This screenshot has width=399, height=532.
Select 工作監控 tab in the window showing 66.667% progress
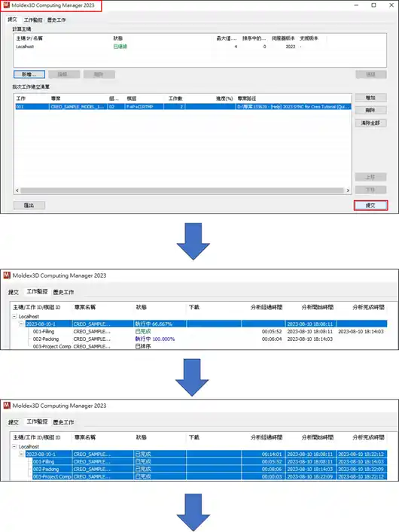[x=37, y=291]
